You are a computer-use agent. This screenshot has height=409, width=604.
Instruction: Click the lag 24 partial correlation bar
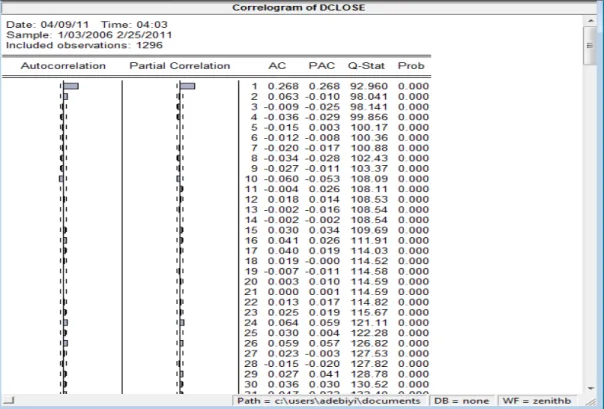click(x=182, y=322)
